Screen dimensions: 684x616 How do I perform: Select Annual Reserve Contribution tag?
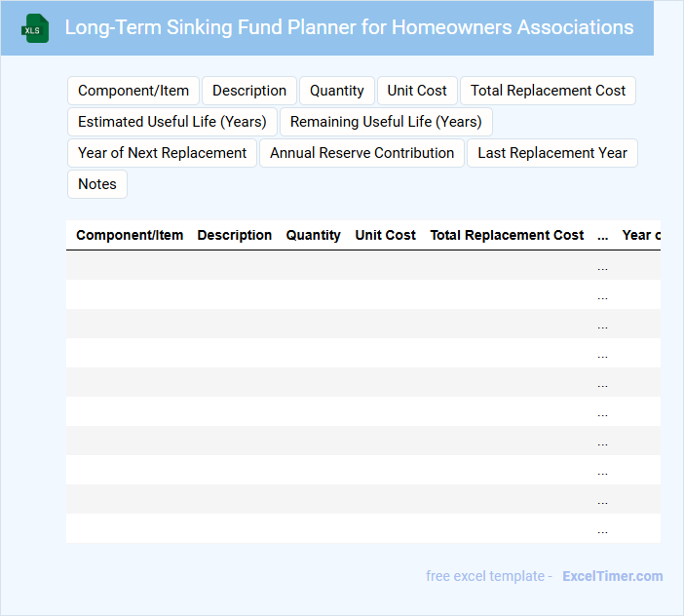361,153
